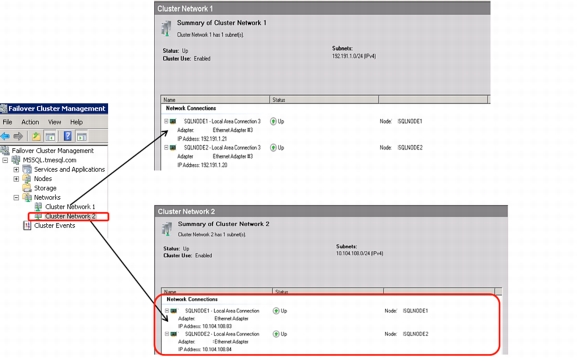
Task: Click the Cluster Network 1 tree icon
Action: point(38,206)
